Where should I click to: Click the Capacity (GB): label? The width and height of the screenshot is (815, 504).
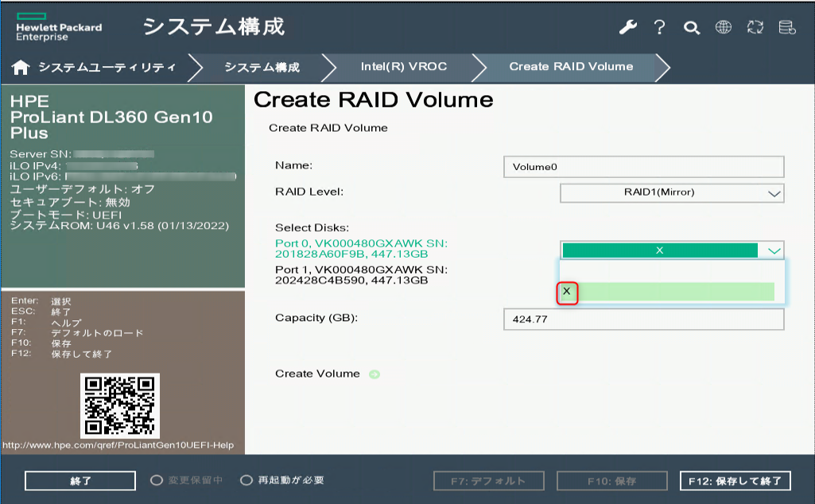point(316,318)
